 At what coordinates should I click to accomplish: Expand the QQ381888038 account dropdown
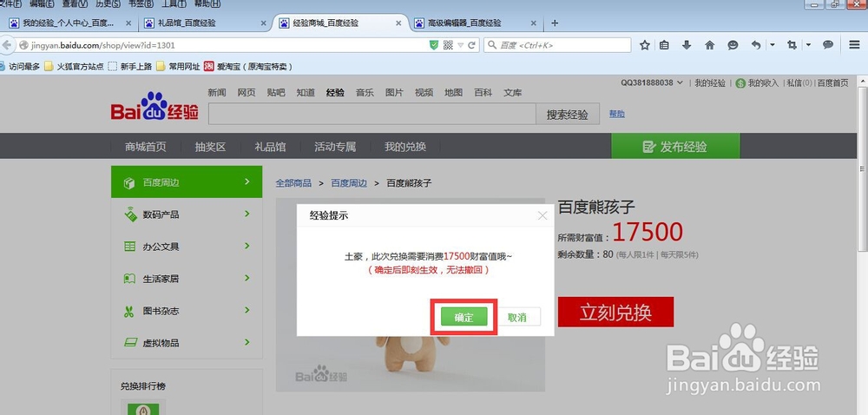pos(680,83)
